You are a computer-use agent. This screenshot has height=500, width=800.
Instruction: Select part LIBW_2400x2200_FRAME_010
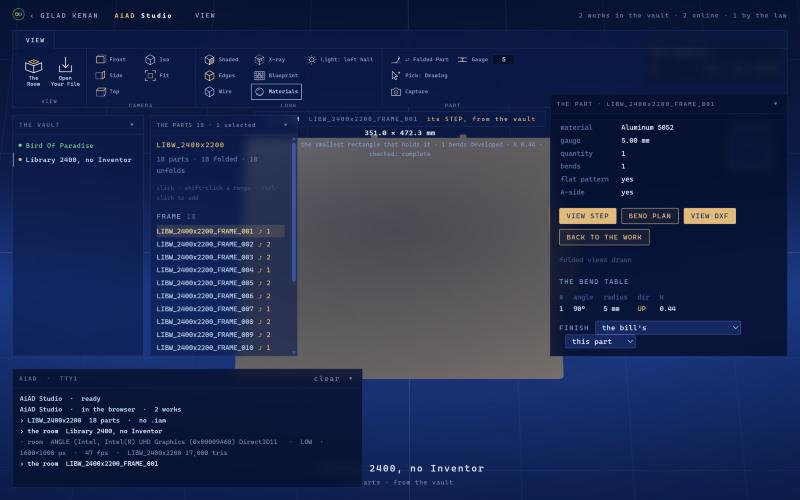coord(220,347)
